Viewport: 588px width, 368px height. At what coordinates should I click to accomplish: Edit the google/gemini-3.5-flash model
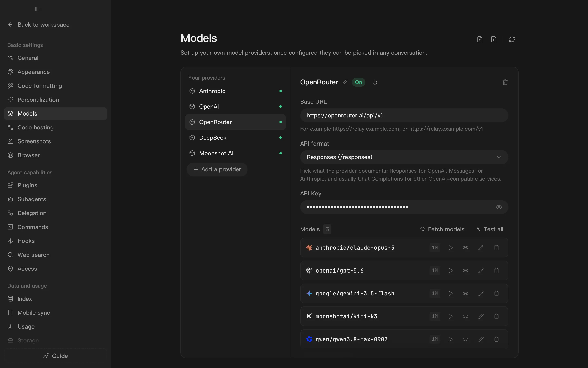(481, 294)
